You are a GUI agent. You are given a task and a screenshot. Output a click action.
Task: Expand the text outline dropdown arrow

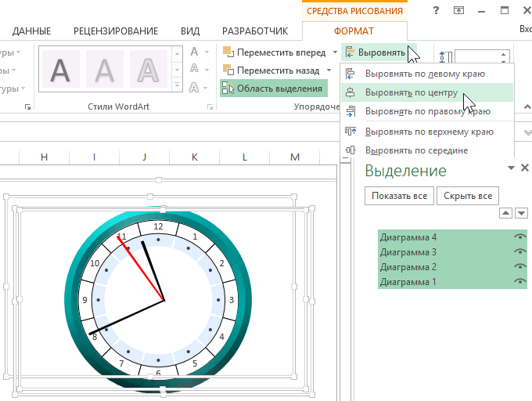tap(207, 70)
